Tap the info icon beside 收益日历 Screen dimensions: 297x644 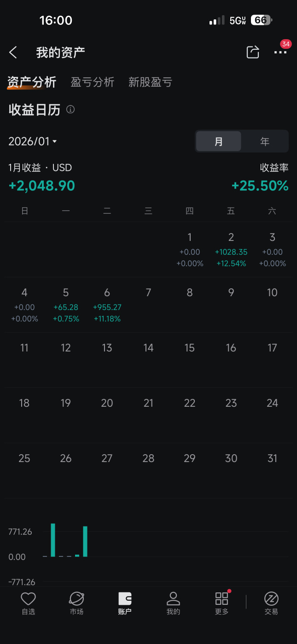(x=70, y=110)
